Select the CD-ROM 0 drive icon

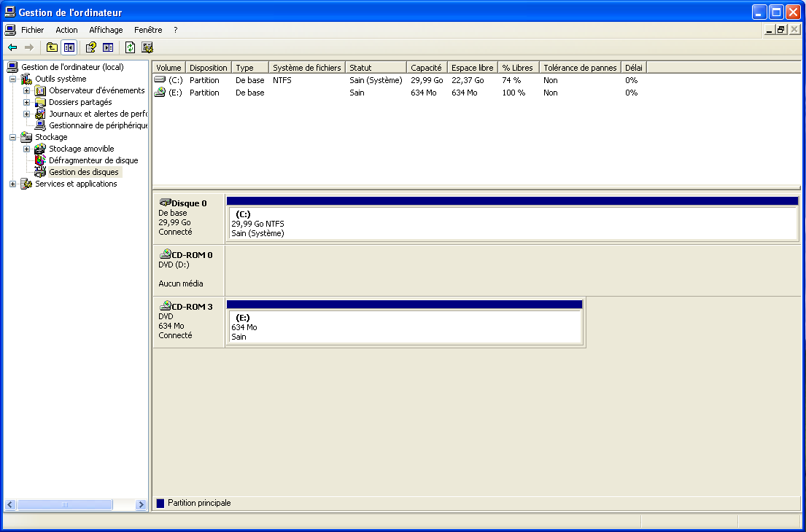pos(165,254)
